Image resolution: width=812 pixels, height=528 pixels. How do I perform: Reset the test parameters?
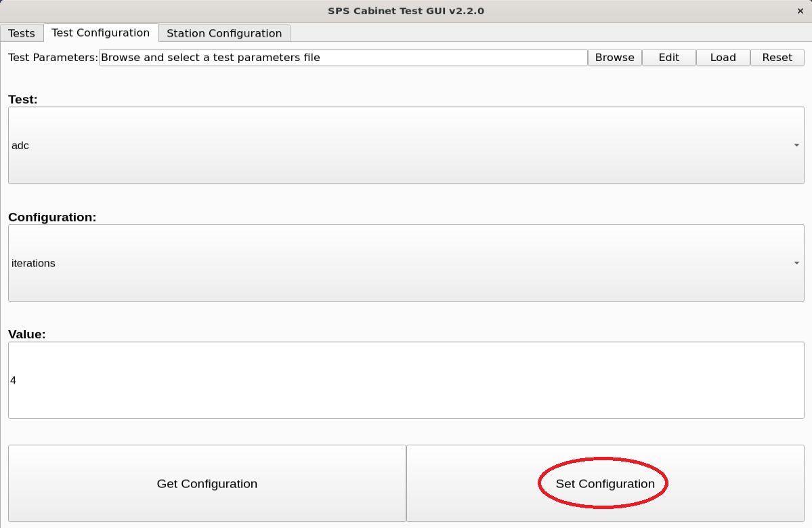click(x=777, y=58)
